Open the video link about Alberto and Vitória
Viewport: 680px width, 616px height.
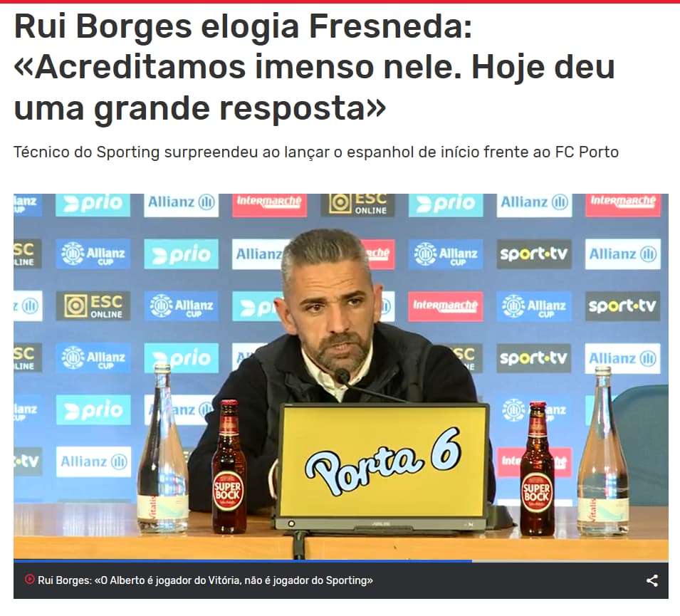coord(205,580)
